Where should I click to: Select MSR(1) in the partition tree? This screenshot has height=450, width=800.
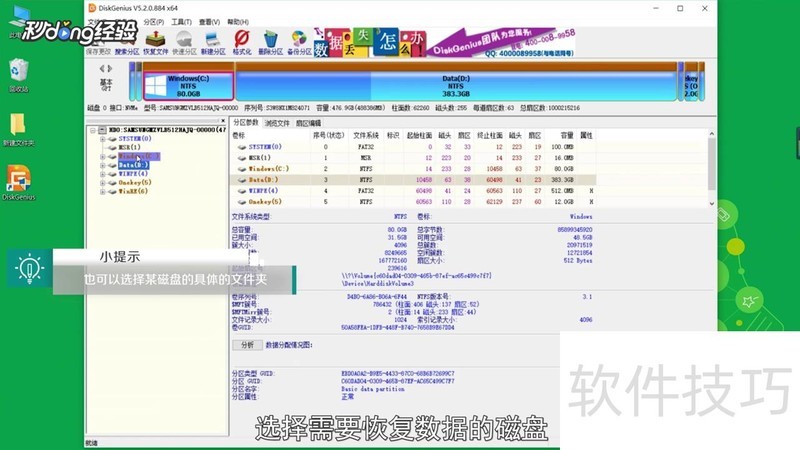(x=129, y=147)
